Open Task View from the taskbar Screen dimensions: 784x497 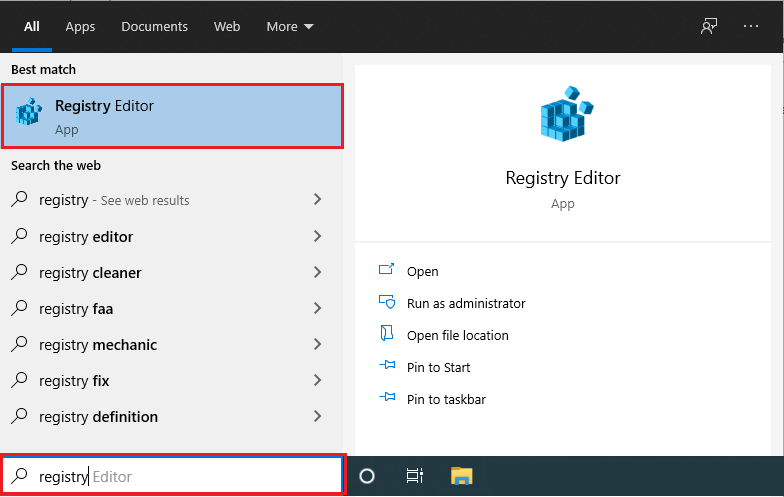pos(414,476)
